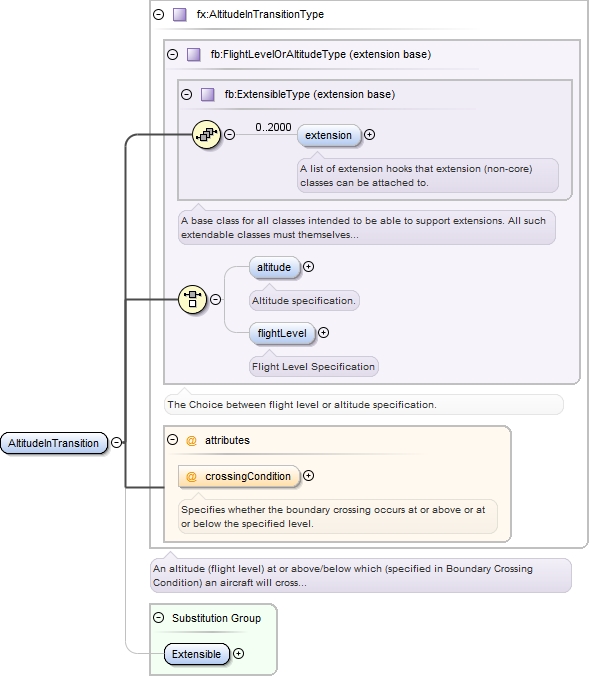
Task: Expand the crossingCondition attribute
Action: click(308, 476)
